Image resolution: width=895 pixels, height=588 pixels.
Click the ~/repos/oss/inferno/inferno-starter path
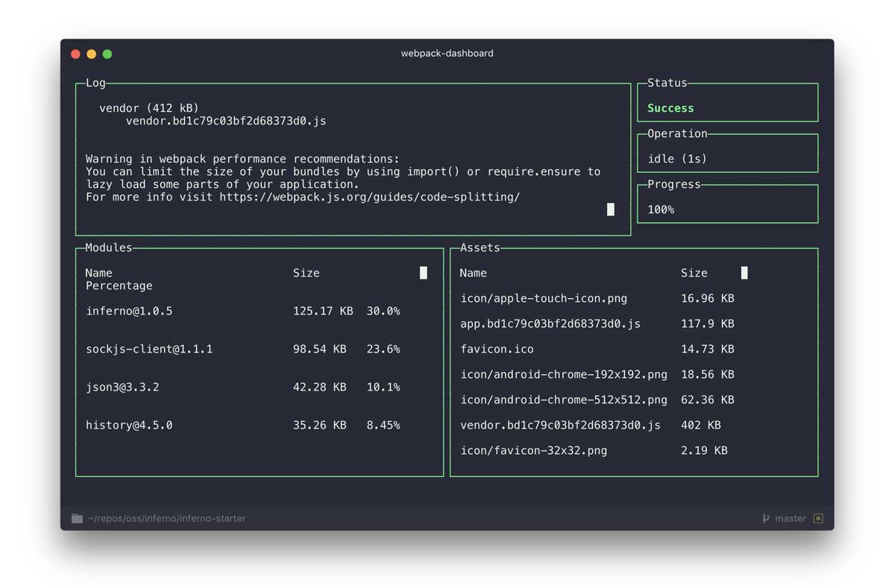(166, 519)
